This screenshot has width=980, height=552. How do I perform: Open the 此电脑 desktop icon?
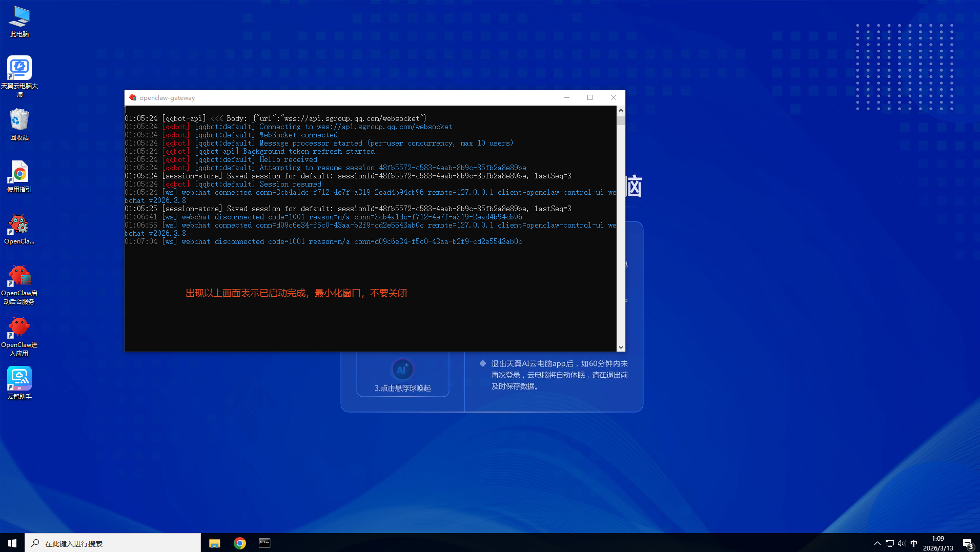(x=19, y=22)
